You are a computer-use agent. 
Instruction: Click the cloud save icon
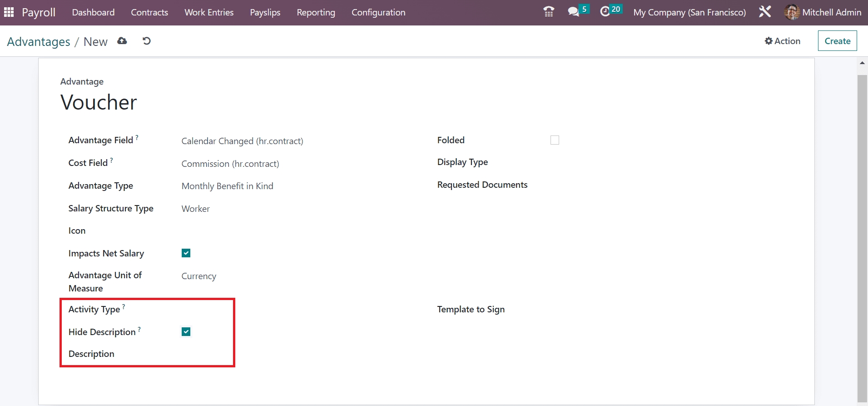point(122,41)
